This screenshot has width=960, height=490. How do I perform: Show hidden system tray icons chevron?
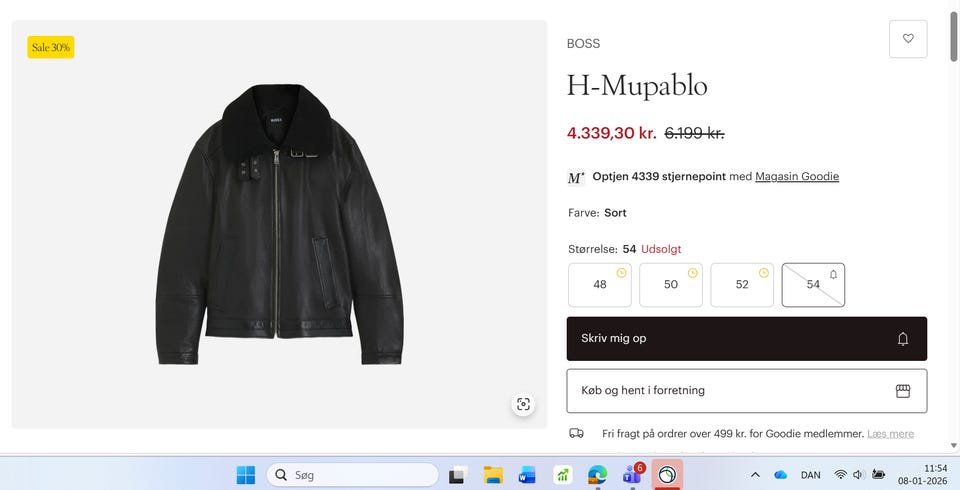[755, 475]
